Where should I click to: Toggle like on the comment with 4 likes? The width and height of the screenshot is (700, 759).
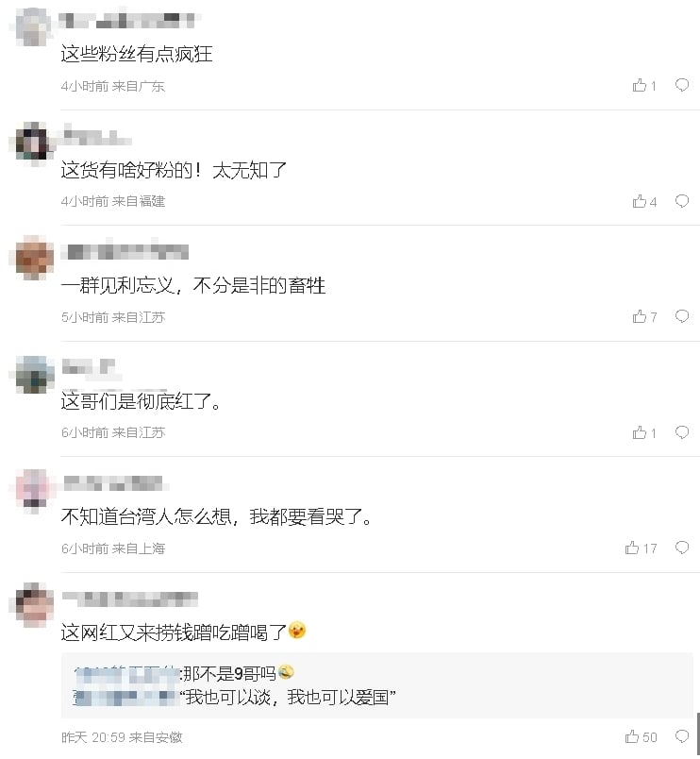pos(640,200)
